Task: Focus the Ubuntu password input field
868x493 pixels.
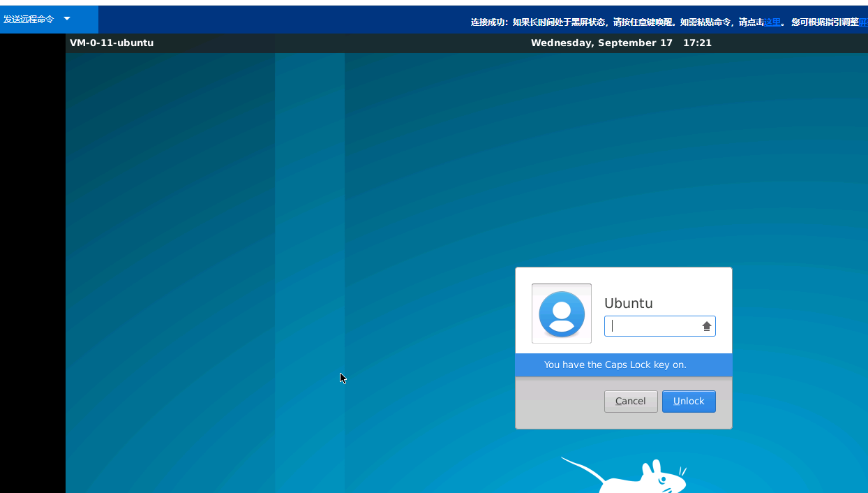Action: coord(659,326)
